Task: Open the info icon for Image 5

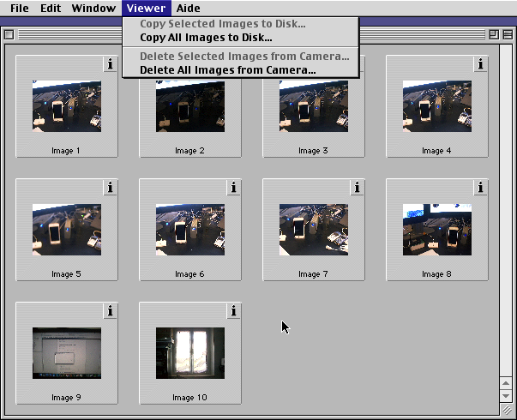Action: click(110, 187)
